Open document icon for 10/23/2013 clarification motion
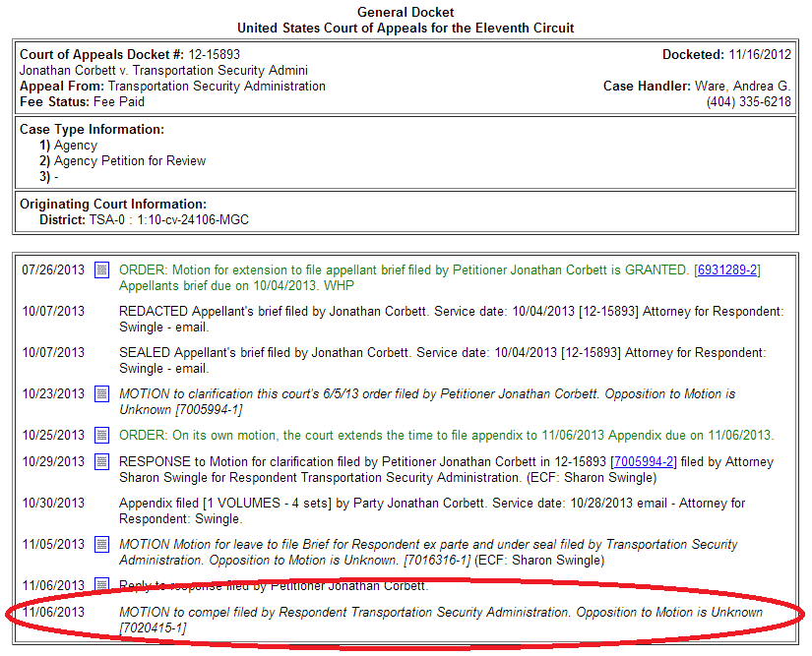The image size is (812, 656). [x=101, y=393]
